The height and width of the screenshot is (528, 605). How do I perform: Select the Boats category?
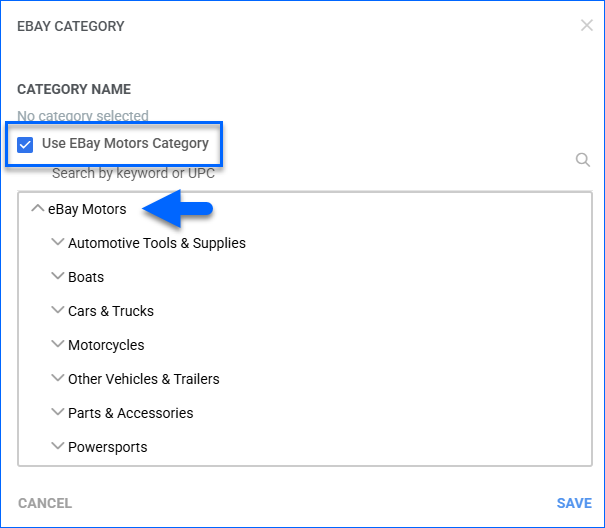(x=86, y=277)
